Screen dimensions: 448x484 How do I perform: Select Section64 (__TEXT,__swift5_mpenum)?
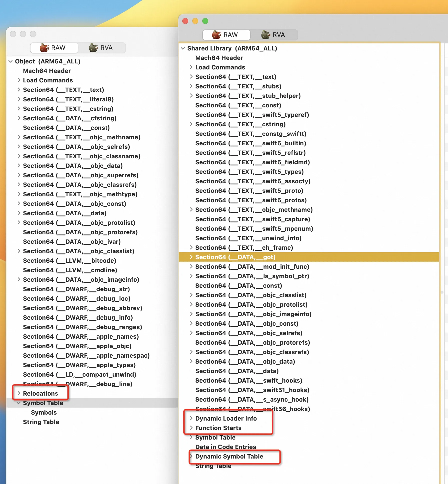click(x=254, y=229)
